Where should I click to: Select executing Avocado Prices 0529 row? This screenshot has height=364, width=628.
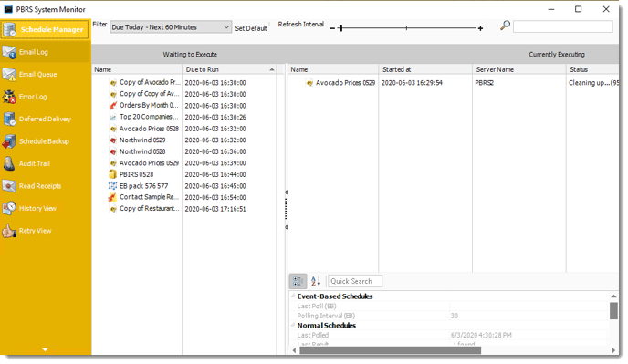pyautogui.click(x=454, y=83)
